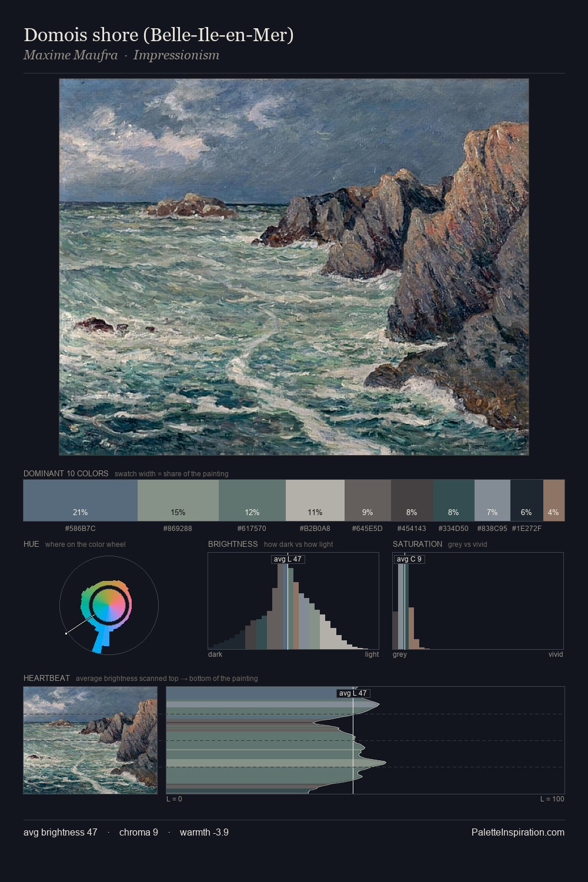Click the 'L = 100' heartbeat axis label

[552, 799]
